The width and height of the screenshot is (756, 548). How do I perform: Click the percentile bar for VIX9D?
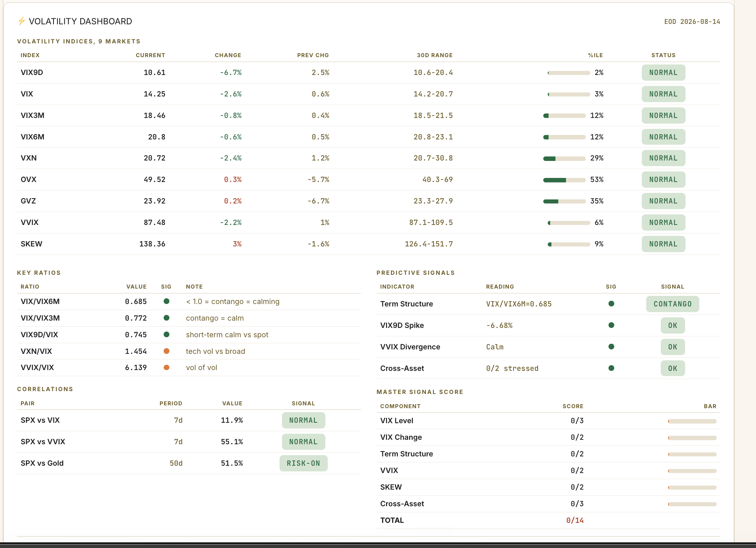pos(569,73)
